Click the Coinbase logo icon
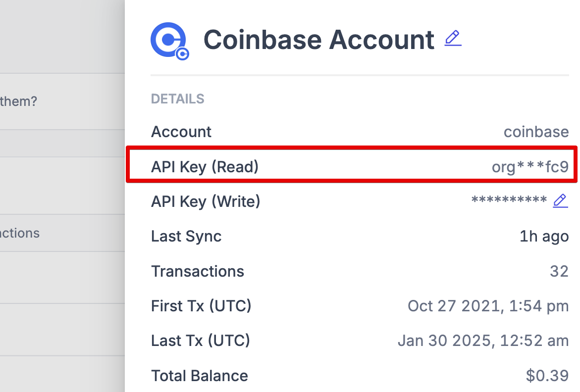580x392 pixels. pyautogui.click(x=169, y=40)
